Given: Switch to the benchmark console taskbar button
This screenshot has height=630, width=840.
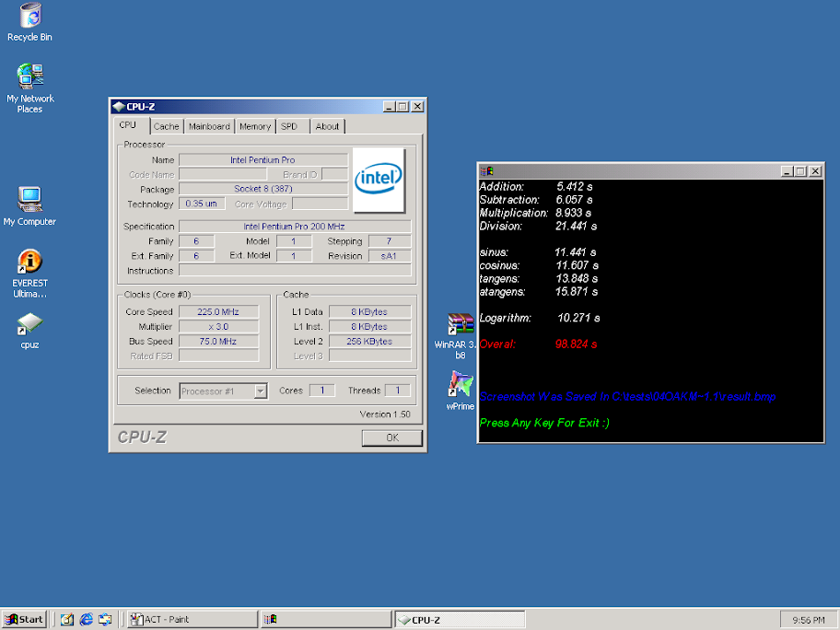Looking at the screenshot, I should (326, 619).
